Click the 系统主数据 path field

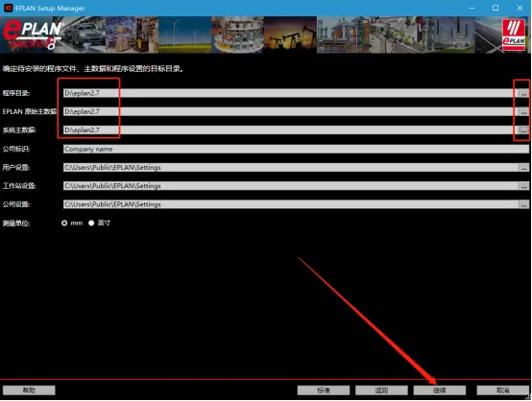[x=291, y=130]
